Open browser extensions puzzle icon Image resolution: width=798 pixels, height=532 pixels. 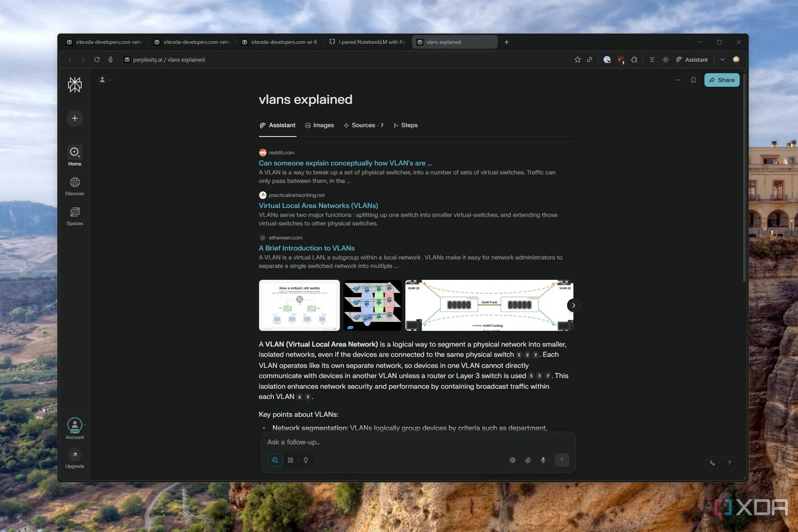pos(634,60)
